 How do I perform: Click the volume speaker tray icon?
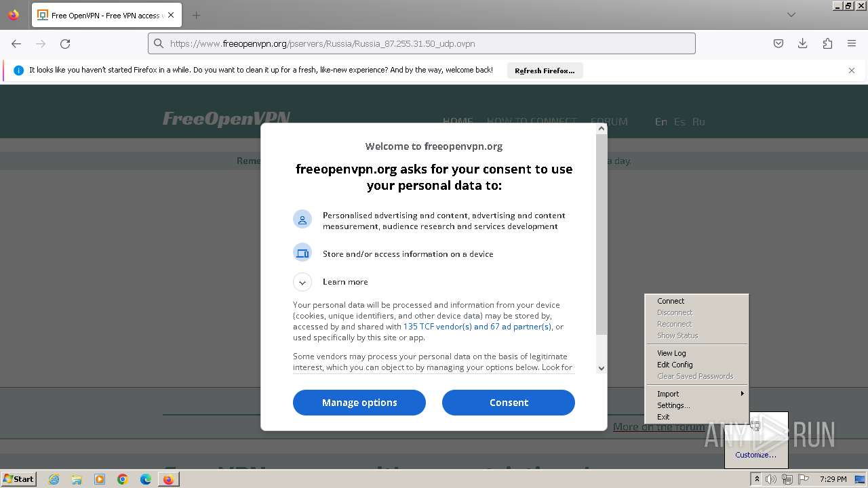[771, 479]
